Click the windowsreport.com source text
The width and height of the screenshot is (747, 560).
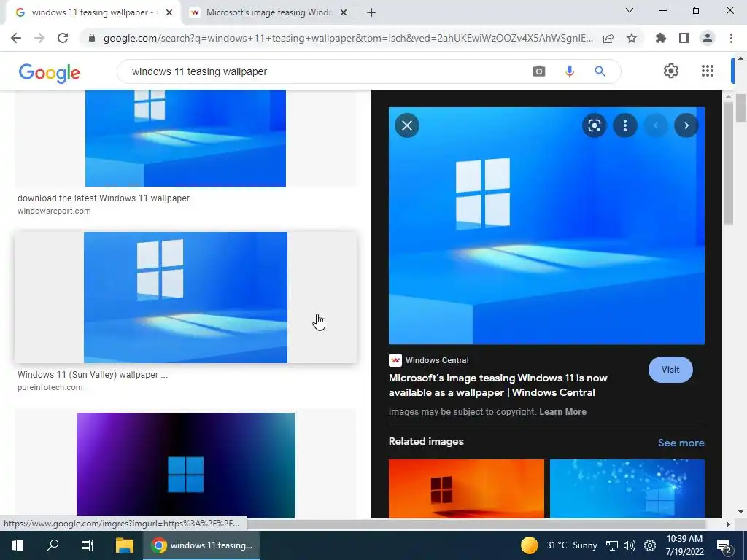pos(54,211)
